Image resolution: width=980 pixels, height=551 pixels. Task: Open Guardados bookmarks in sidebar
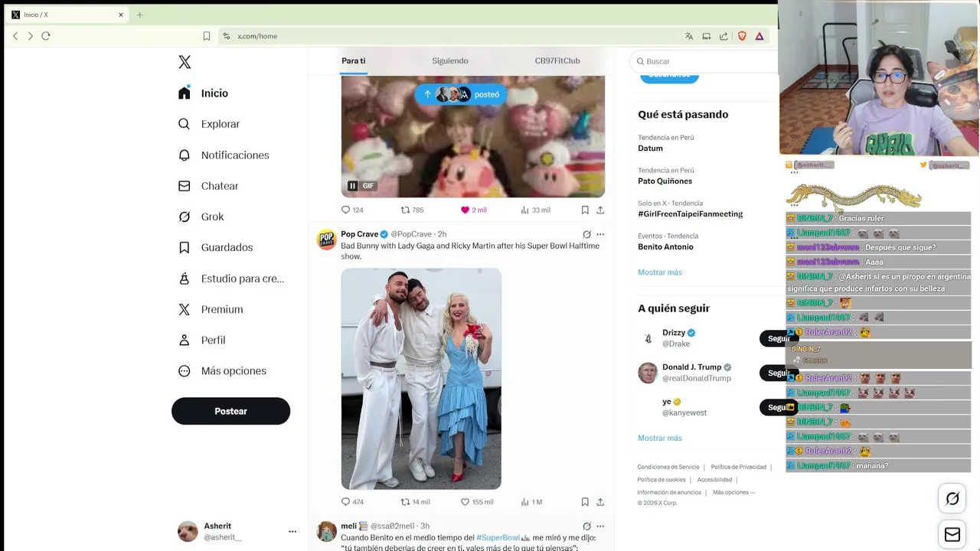tap(215, 247)
